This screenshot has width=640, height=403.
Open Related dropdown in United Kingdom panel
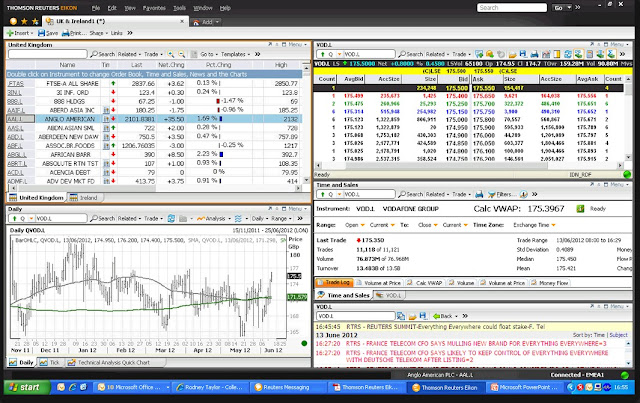pos(129,54)
